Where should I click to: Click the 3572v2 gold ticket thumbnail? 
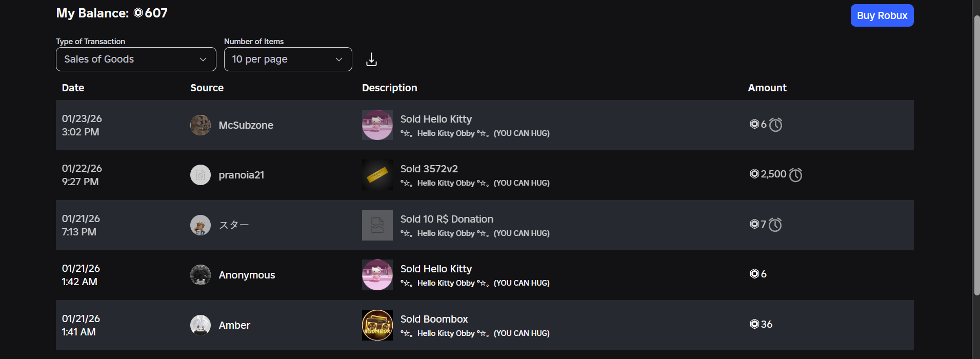pyautogui.click(x=377, y=175)
